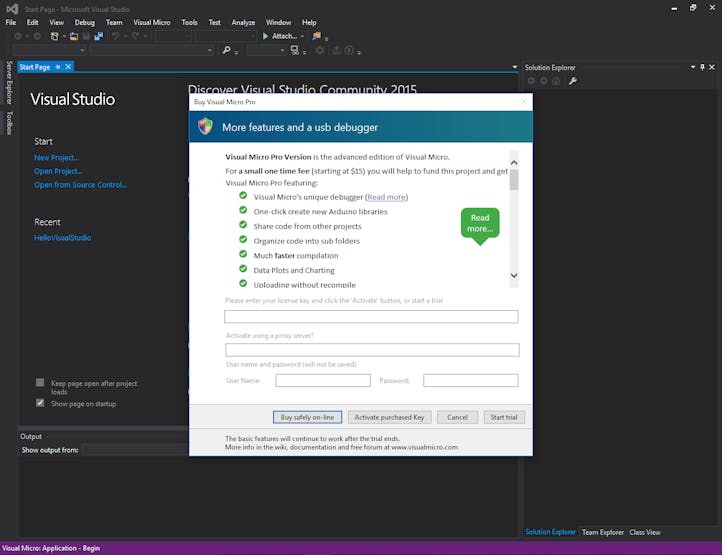722x555 pixels.
Task: Open the Solution Explorer window options dropdown
Action: click(691, 67)
